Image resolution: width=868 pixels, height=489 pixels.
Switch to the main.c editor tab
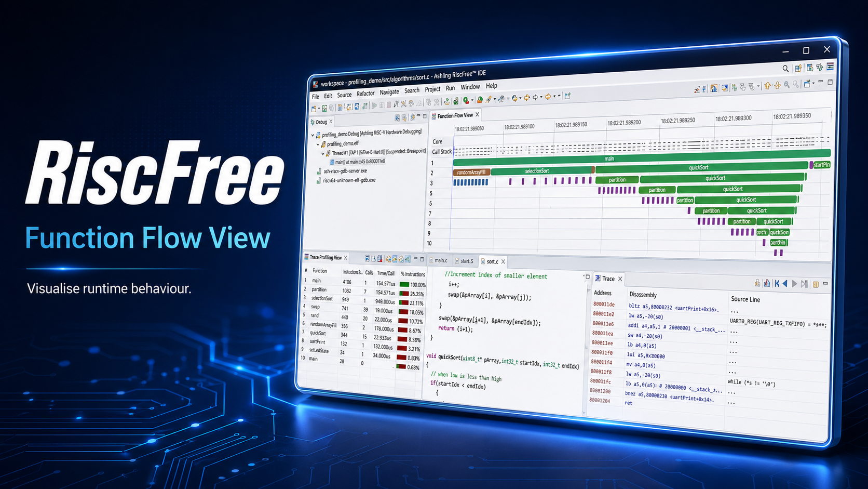(440, 260)
